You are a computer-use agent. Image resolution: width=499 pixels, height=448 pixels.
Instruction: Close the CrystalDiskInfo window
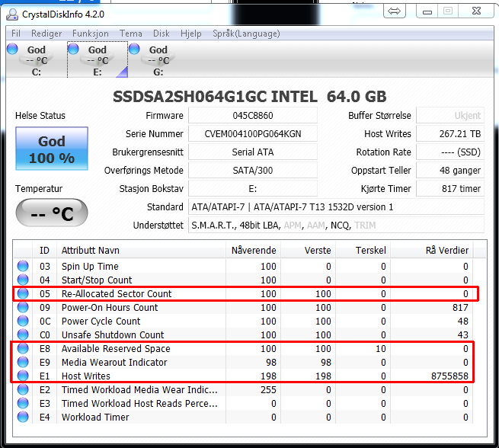pos(476,11)
